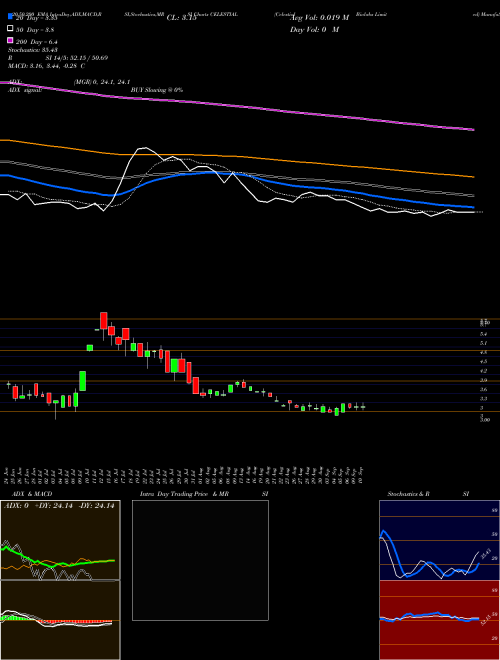Select the '200 Day = 6.4' legend text
Image resolution: width=500 pixels, height=660 pixels.
pos(37,42)
